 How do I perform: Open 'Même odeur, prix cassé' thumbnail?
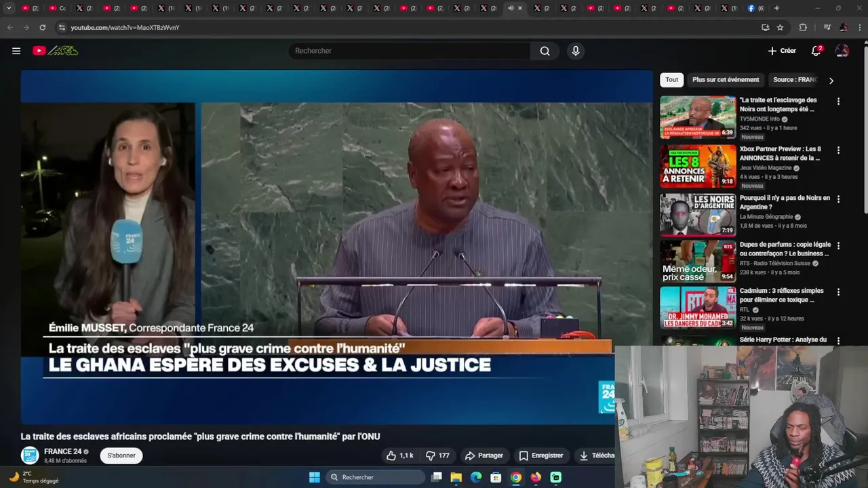(x=698, y=261)
